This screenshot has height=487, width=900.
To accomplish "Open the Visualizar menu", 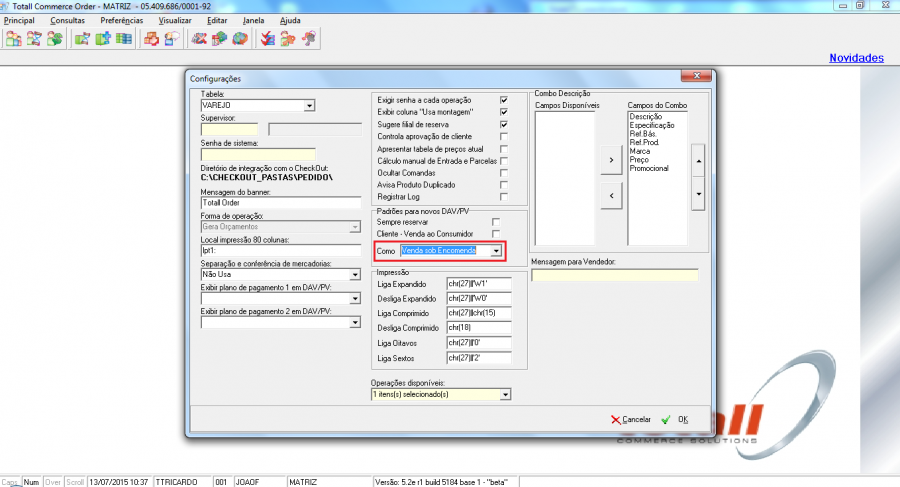I will click(175, 20).
